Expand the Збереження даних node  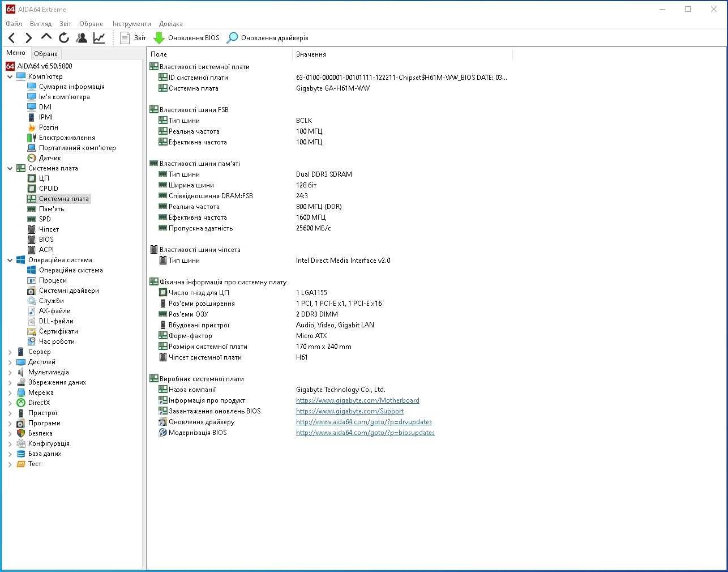coord(10,382)
